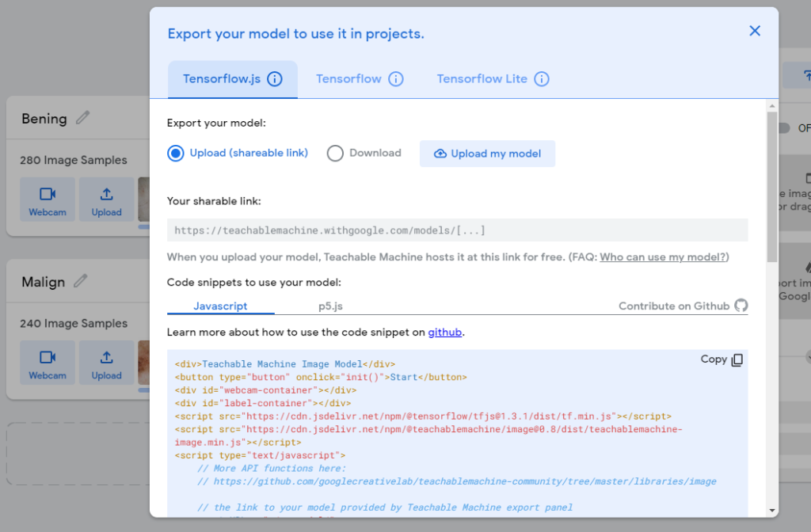
Task: Click Upload button in Bening class
Action: tap(107, 199)
